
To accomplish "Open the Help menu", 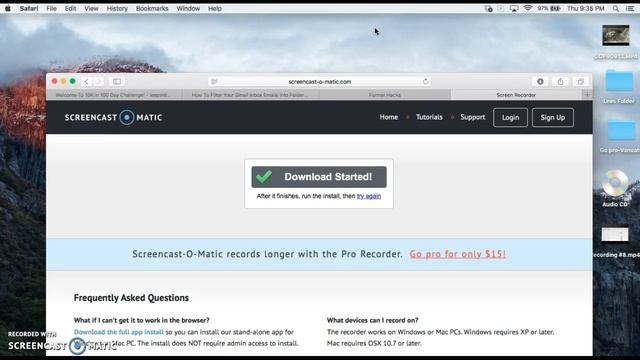I will tap(215, 9).
